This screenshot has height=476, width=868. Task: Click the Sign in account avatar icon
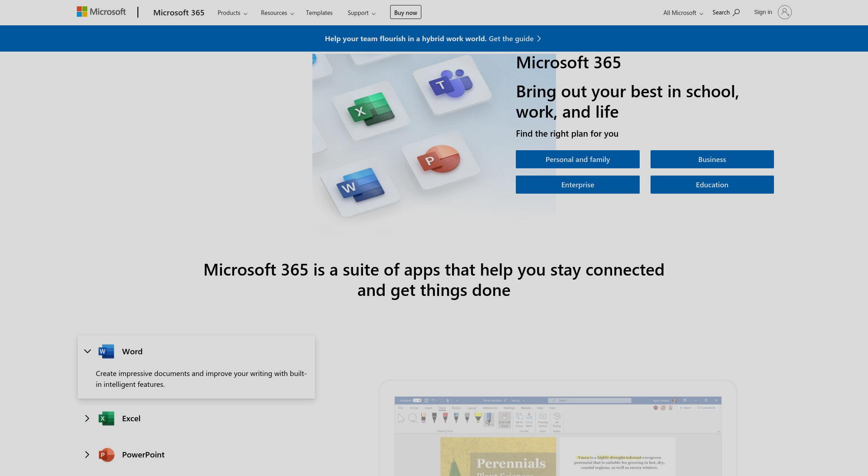click(x=784, y=12)
